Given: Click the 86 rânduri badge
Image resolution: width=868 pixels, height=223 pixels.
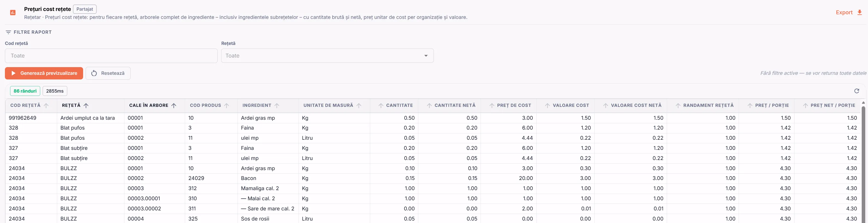Looking at the screenshot, I should point(25,91).
